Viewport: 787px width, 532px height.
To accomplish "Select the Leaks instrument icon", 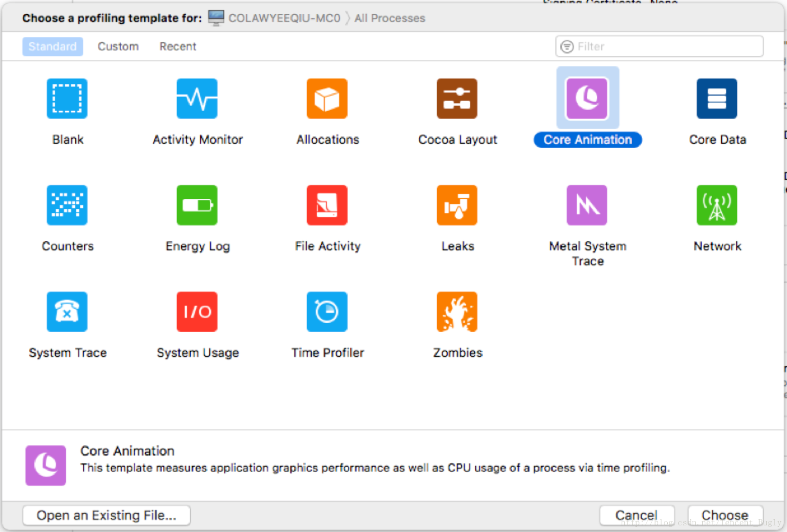I will coord(457,205).
